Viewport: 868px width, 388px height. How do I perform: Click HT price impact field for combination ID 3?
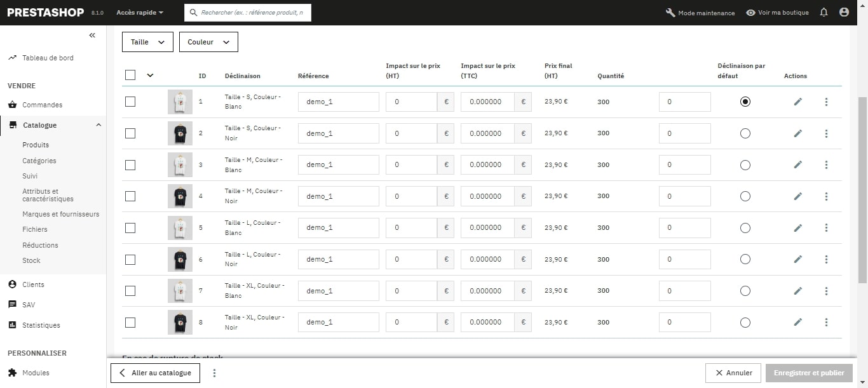(411, 164)
